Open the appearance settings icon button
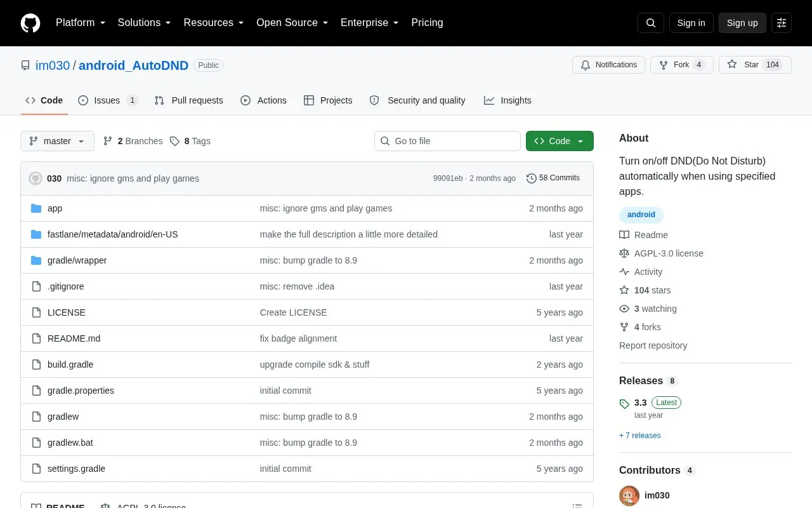The width and height of the screenshot is (812, 508). (782, 23)
